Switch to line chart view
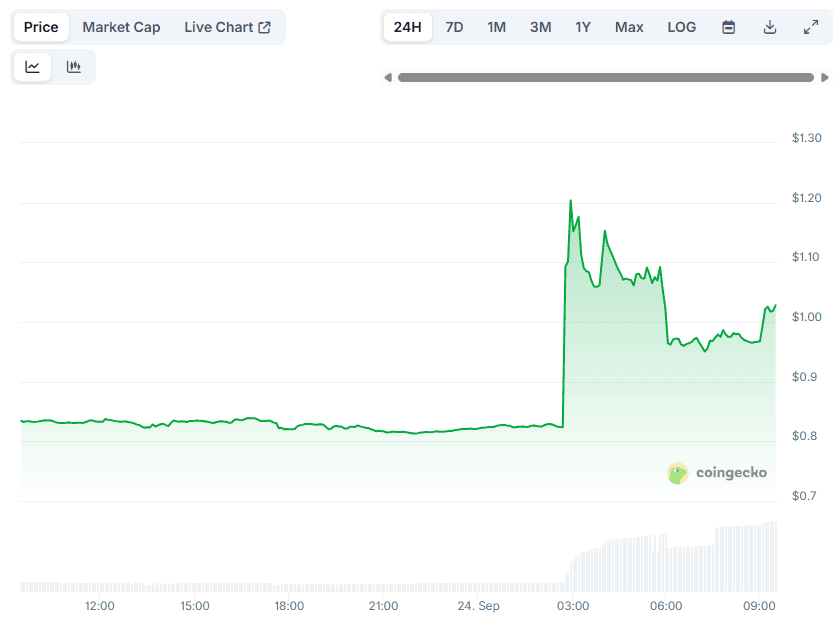 (33, 67)
